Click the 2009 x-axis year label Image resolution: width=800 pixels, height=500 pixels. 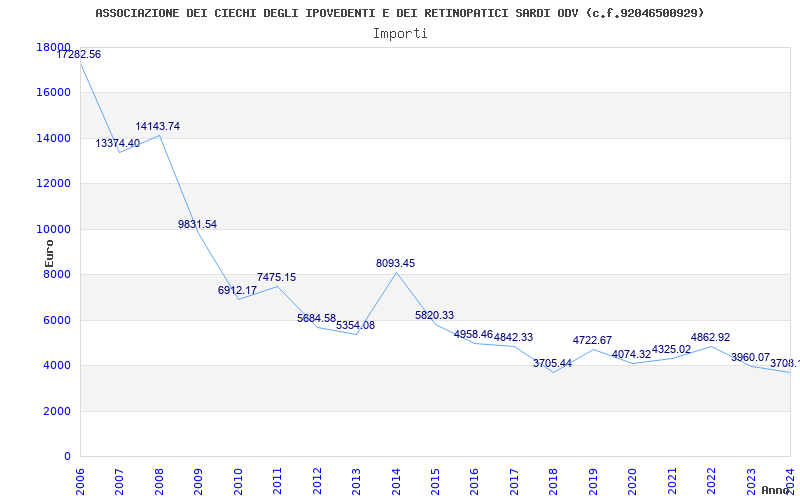(x=198, y=481)
